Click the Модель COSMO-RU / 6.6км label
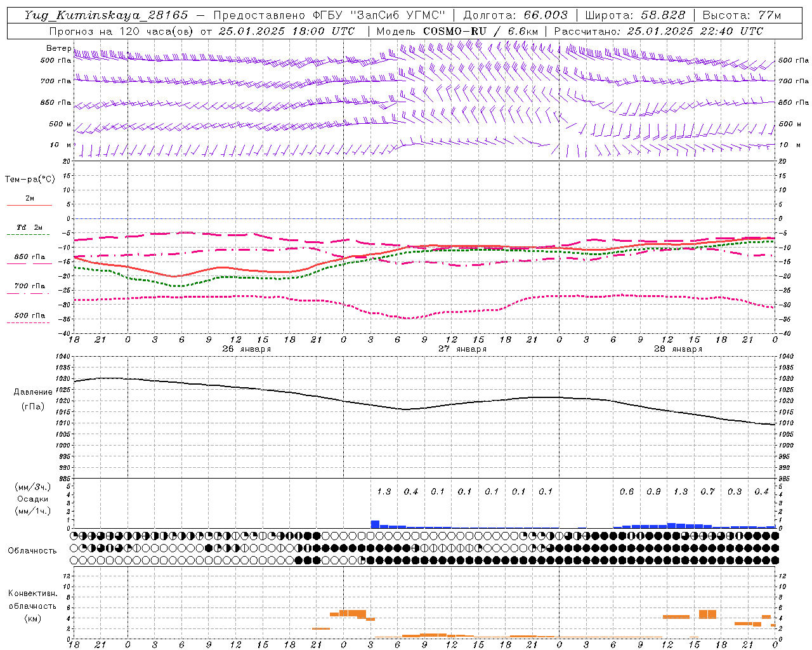The height and width of the screenshot is (650, 812). pyautogui.click(x=457, y=31)
